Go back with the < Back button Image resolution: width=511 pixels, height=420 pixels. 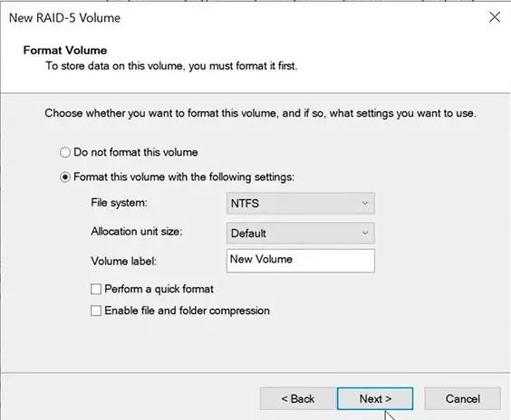[297, 398]
